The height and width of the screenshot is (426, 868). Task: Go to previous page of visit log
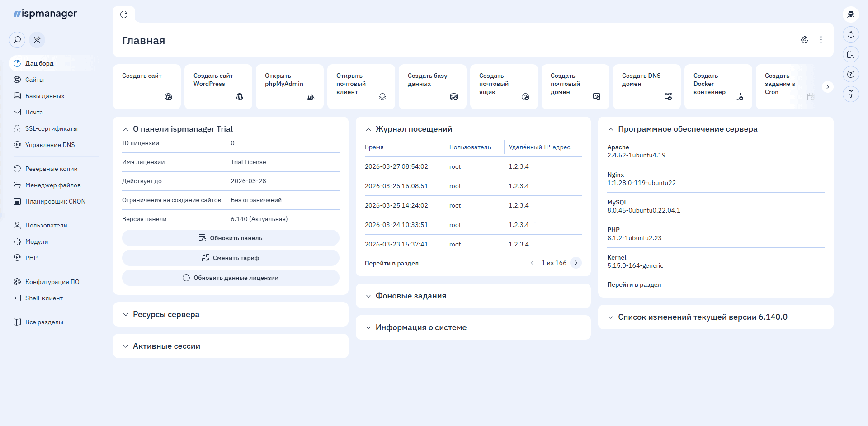point(532,263)
